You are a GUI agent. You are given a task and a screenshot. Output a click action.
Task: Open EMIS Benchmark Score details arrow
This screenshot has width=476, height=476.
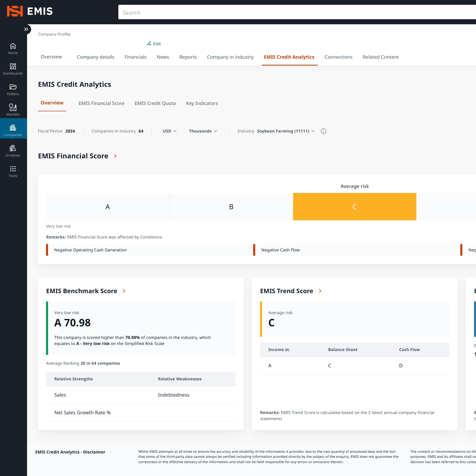[x=124, y=291]
